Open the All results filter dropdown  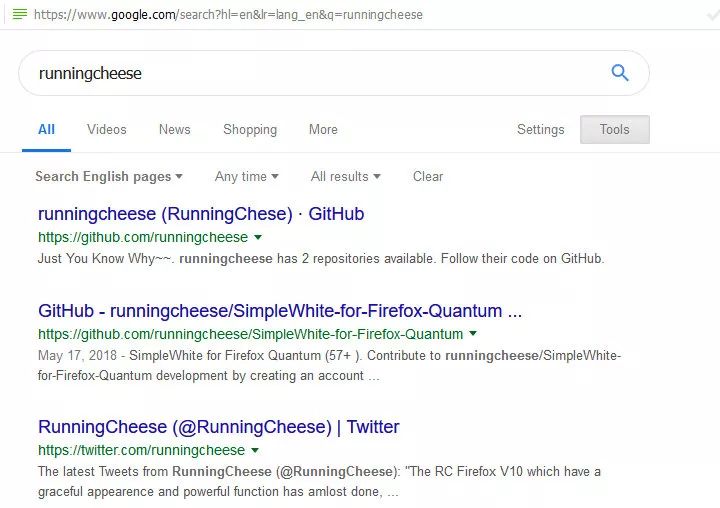coord(346,176)
